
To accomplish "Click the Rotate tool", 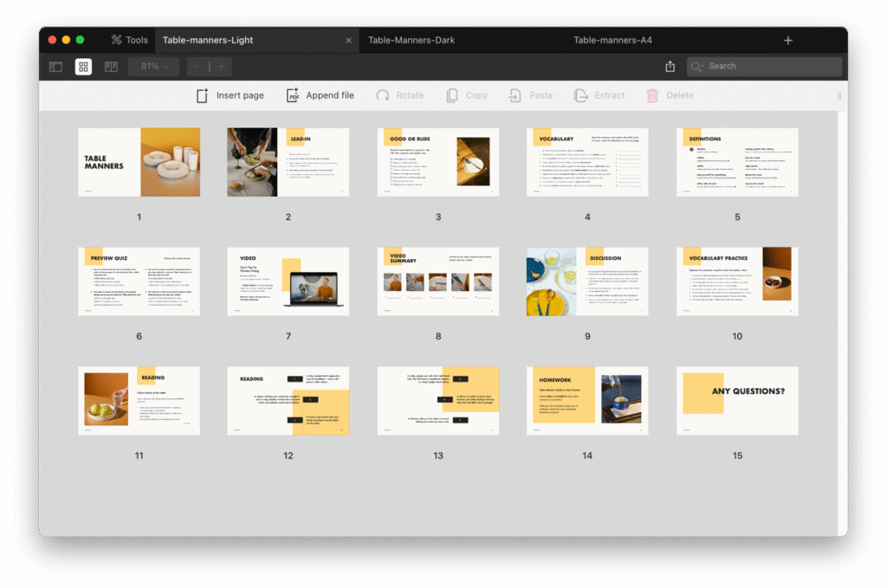I will point(400,95).
